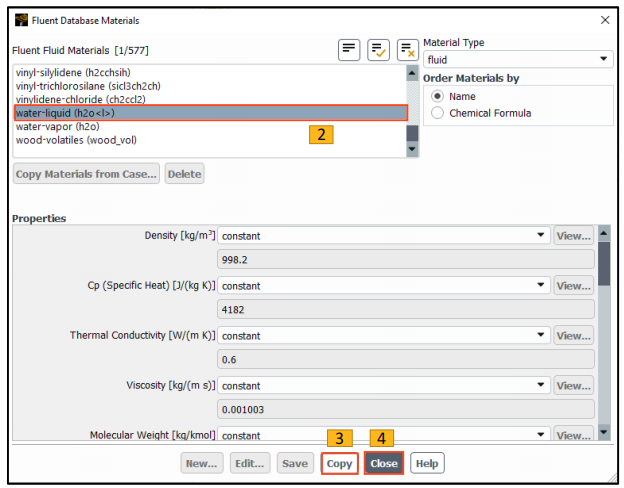The height and width of the screenshot is (488, 624).
Task: Click the select all materials icon
Action: [378, 50]
